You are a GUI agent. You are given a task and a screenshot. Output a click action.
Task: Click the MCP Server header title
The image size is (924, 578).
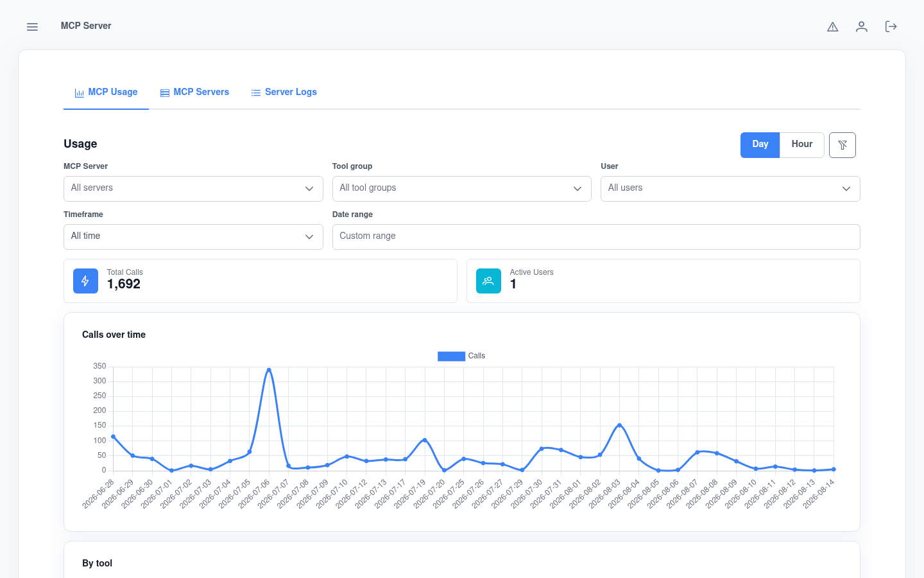click(x=86, y=26)
